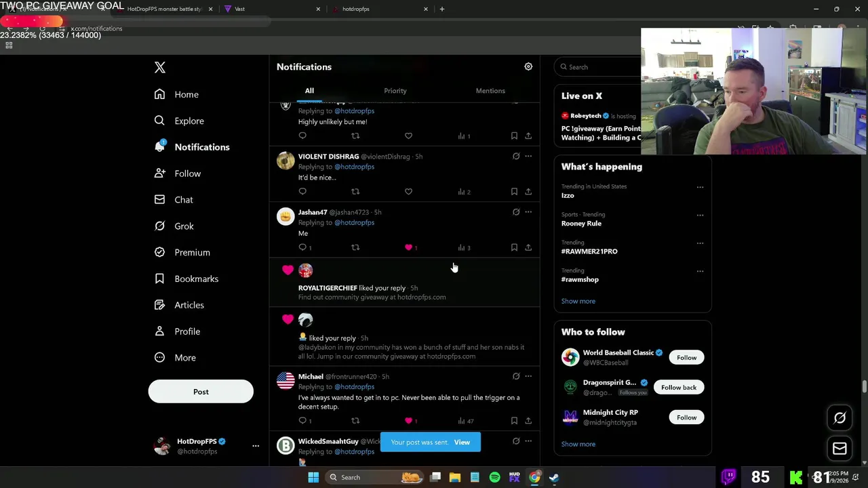
Task: Repost Michael's reply
Action: click(x=355, y=421)
